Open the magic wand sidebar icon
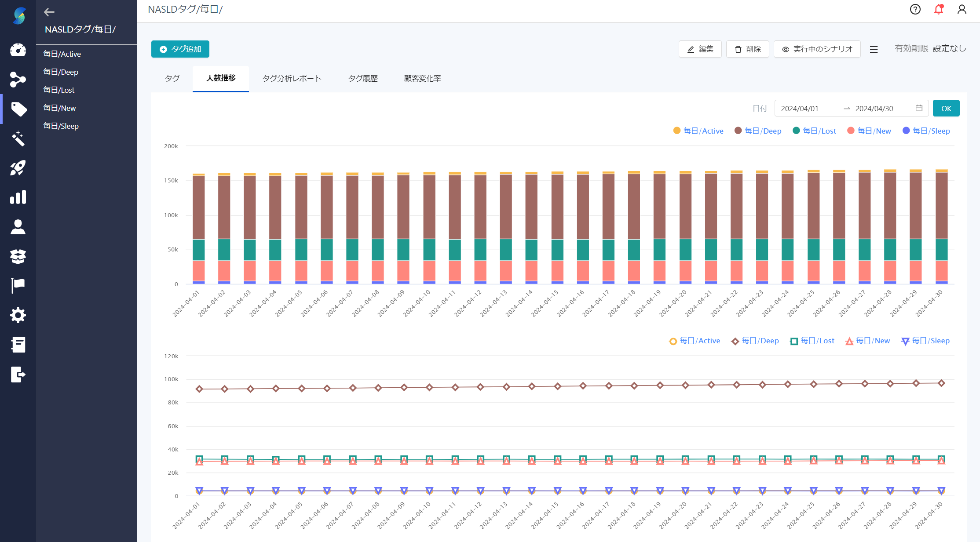Screen dimensions: 980x542 [x=18, y=138]
